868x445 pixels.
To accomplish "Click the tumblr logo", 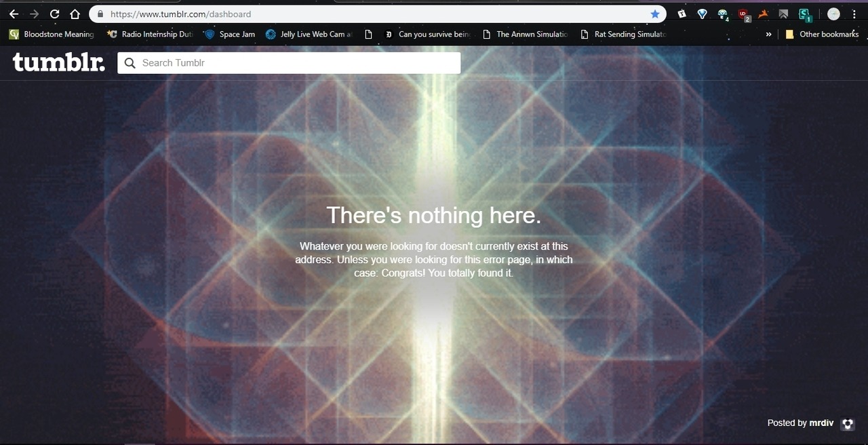I will pyautogui.click(x=59, y=62).
